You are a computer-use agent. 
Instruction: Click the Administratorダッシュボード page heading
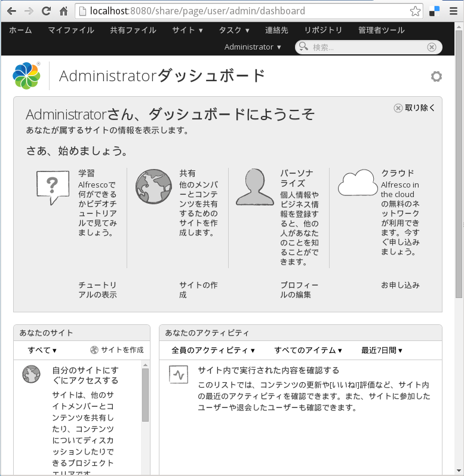162,76
